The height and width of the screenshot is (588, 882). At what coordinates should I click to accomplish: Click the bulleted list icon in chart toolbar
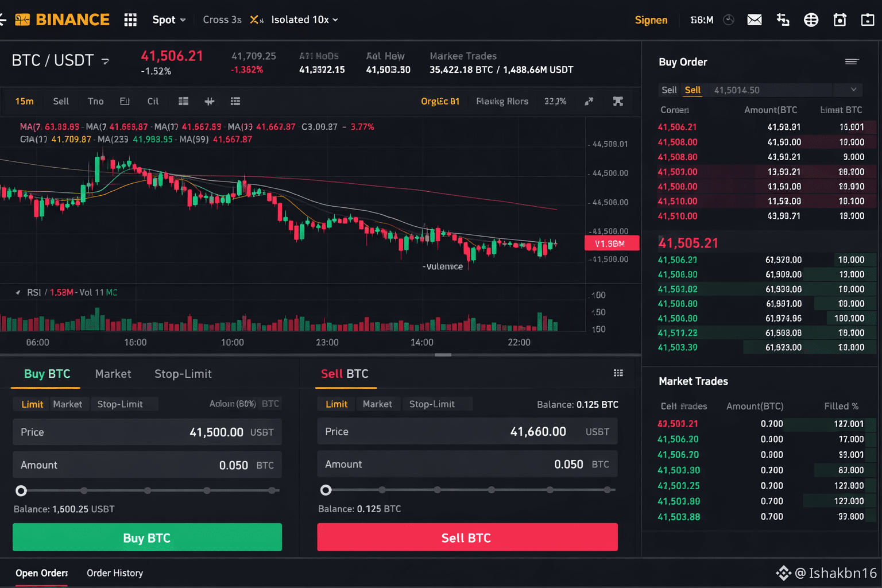coord(235,102)
